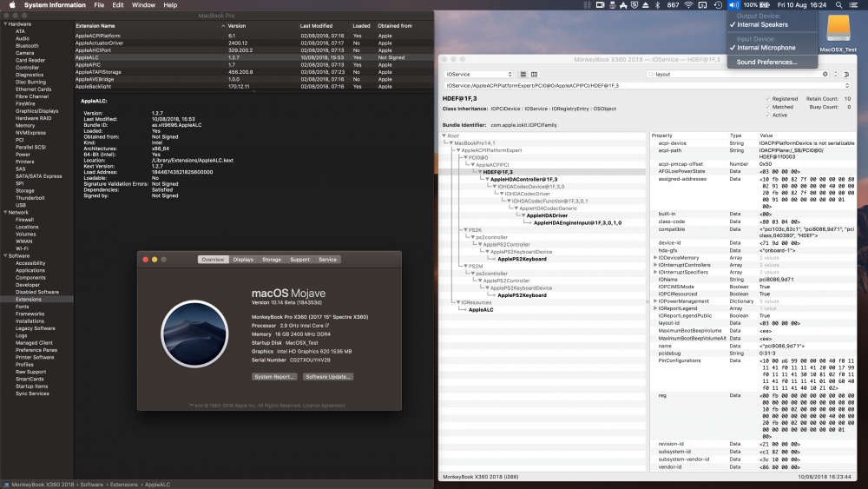Screen dimensions: 868x489
Task: Select Extensions in Software sidebar
Action: point(29,299)
